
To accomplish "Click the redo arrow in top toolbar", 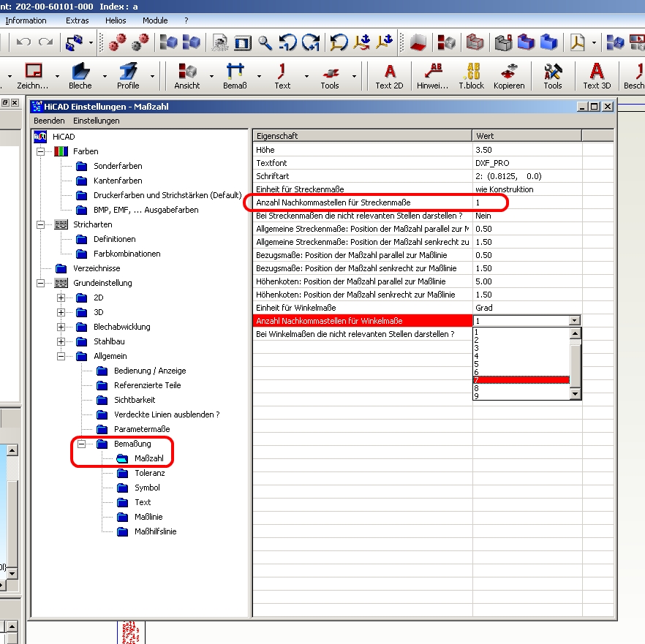I will [x=45, y=42].
